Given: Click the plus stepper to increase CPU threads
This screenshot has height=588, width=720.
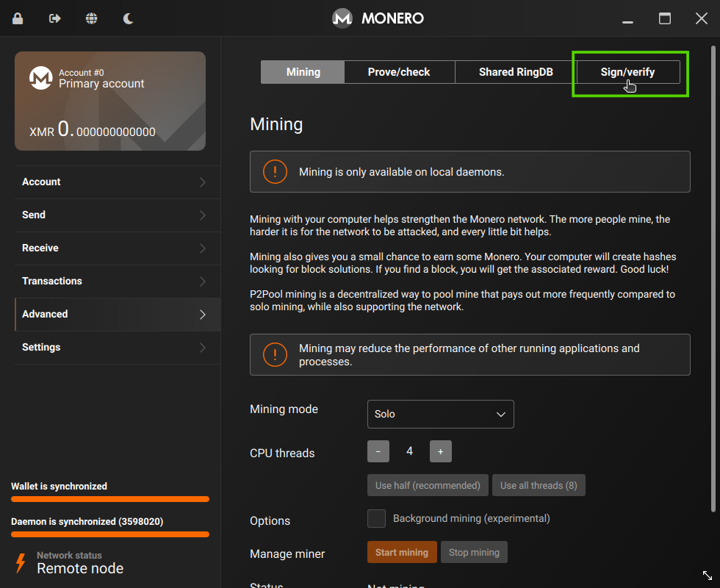Looking at the screenshot, I should pyautogui.click(x=440, y=451).
